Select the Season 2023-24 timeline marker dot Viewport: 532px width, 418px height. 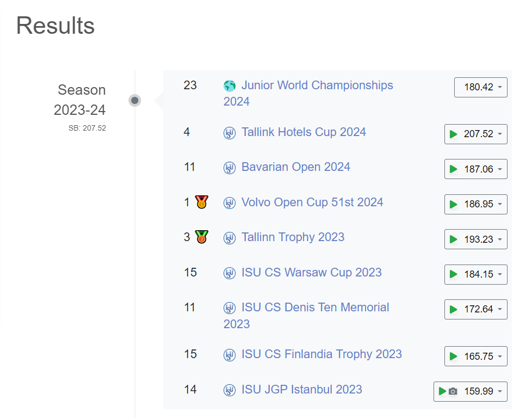tap(135, 101)
